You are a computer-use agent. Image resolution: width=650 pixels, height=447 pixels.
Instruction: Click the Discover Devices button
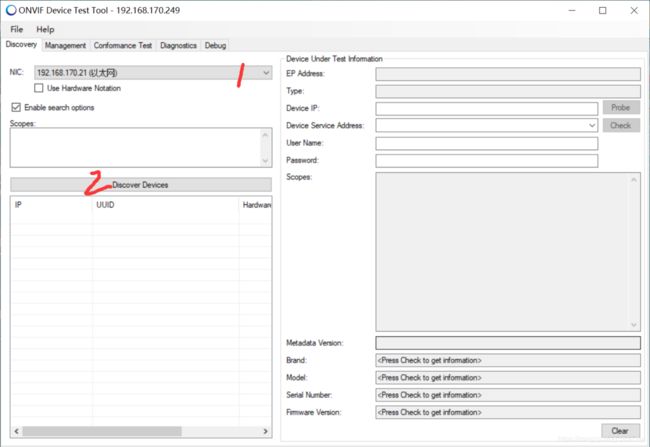point(141,185)
